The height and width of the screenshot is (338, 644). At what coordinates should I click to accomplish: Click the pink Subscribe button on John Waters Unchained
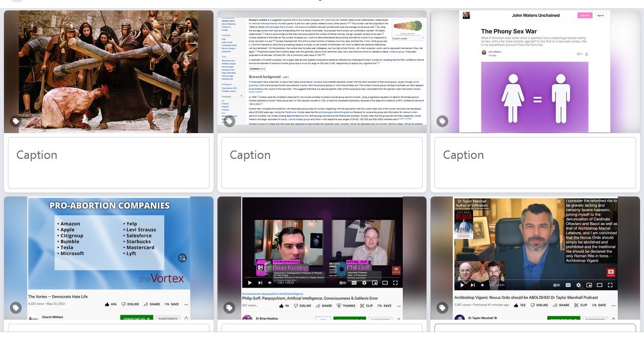pos(585,15)
